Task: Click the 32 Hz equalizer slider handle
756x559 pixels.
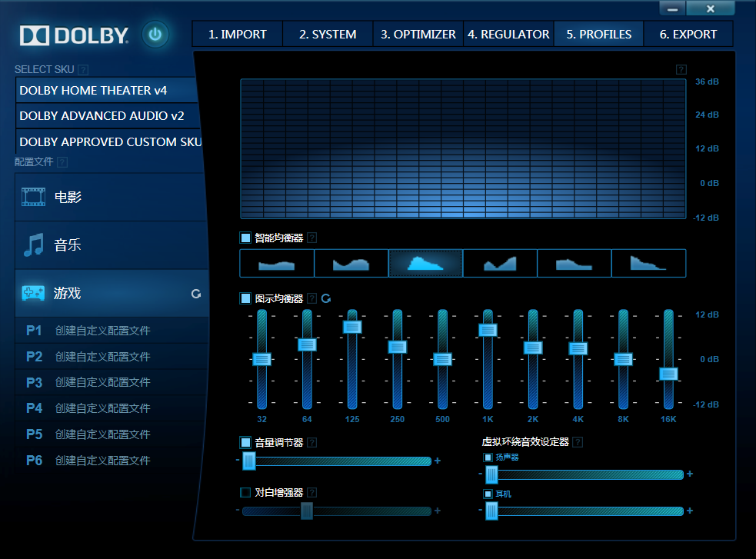Action: pyautogui.click(x=261, y=359)
